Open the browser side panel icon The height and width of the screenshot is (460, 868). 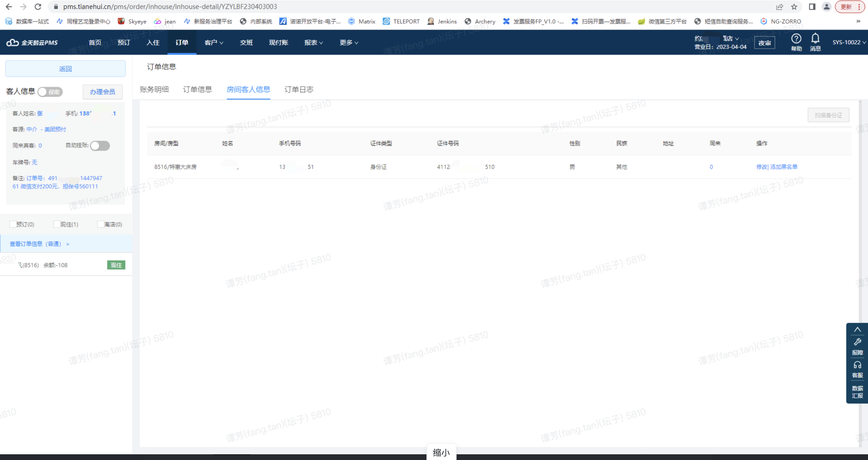812,6
